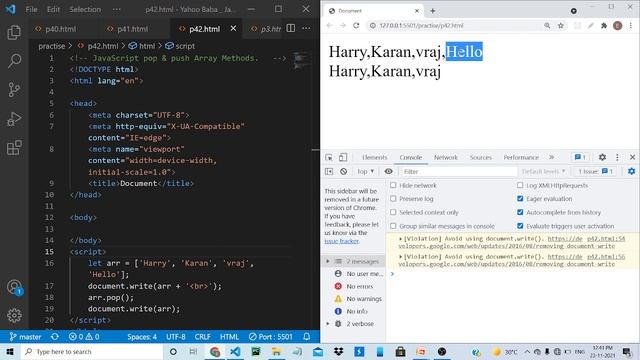Check Hide network option
This screenshot has width=640, height=360.
393,185
